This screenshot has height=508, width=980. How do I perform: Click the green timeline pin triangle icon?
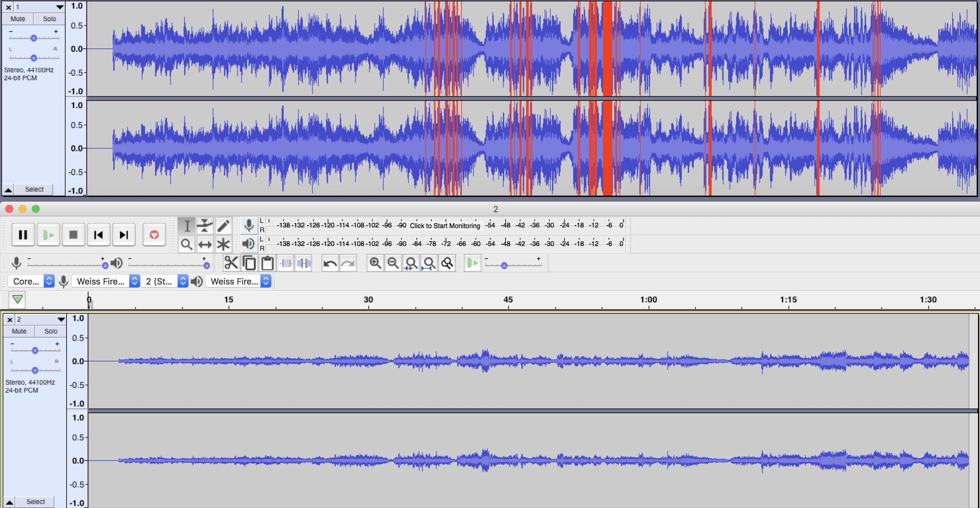pos(17,300)
